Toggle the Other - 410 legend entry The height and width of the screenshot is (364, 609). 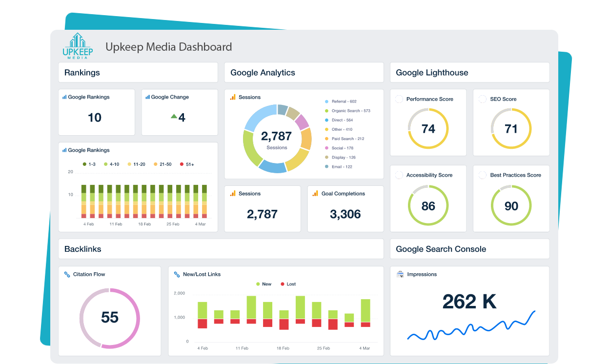[338, 129]
